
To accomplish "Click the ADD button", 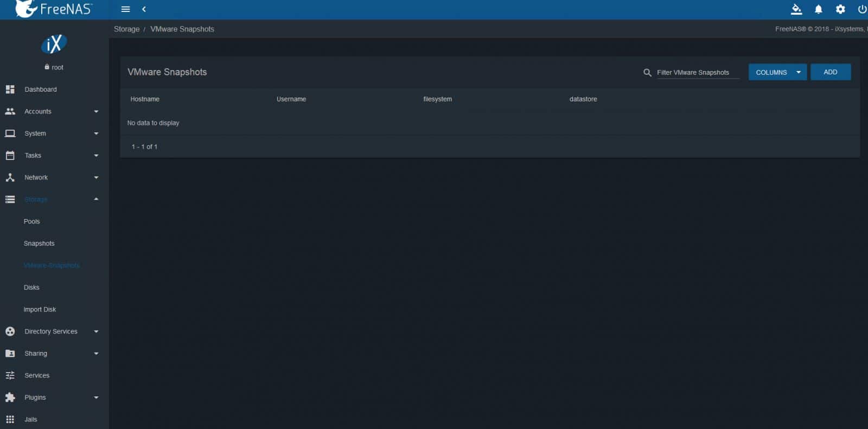I will [830, 72].
